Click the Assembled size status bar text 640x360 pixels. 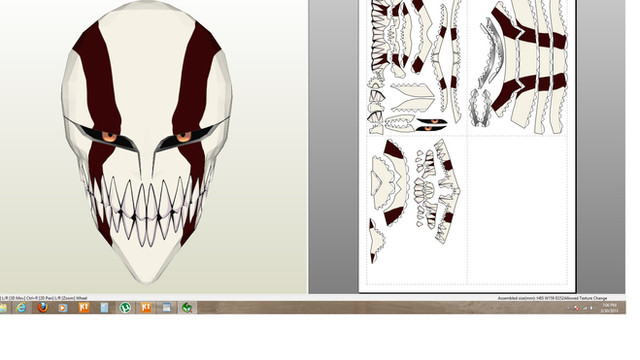click(552, 298)
